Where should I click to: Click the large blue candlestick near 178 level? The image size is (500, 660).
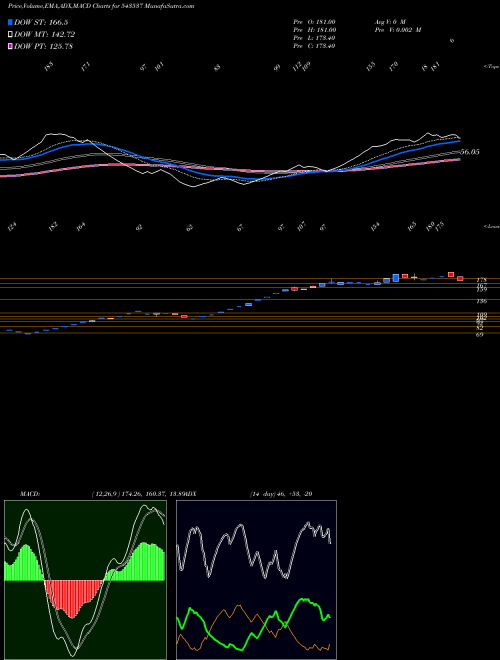pos(396,278)
